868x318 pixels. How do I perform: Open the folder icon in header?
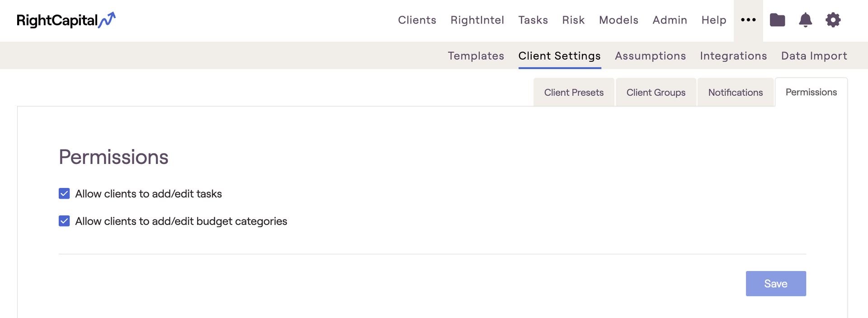pyautogui.click(x=777, y=20)
